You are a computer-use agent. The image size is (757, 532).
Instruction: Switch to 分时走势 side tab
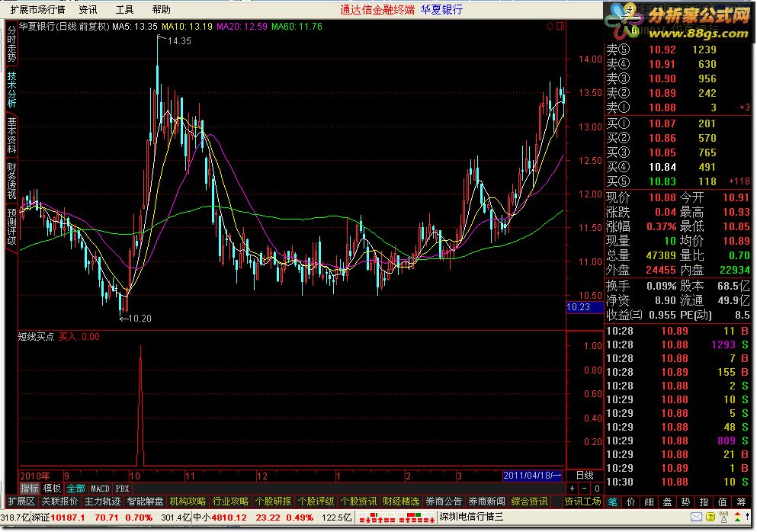tap(11, 44)
